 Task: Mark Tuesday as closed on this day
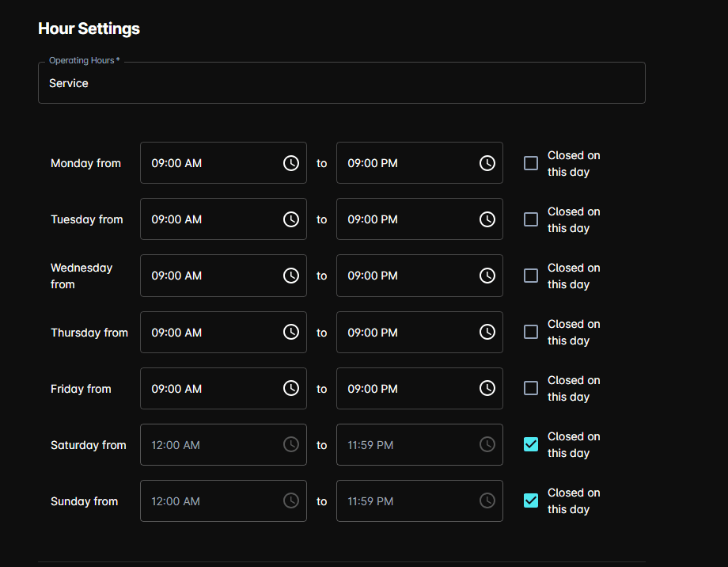(531, 219)
